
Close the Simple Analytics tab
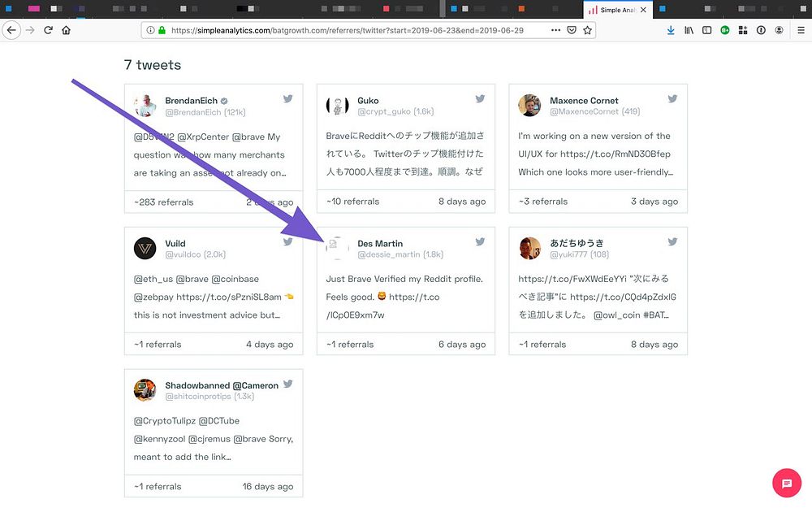[x=643, y=10]
